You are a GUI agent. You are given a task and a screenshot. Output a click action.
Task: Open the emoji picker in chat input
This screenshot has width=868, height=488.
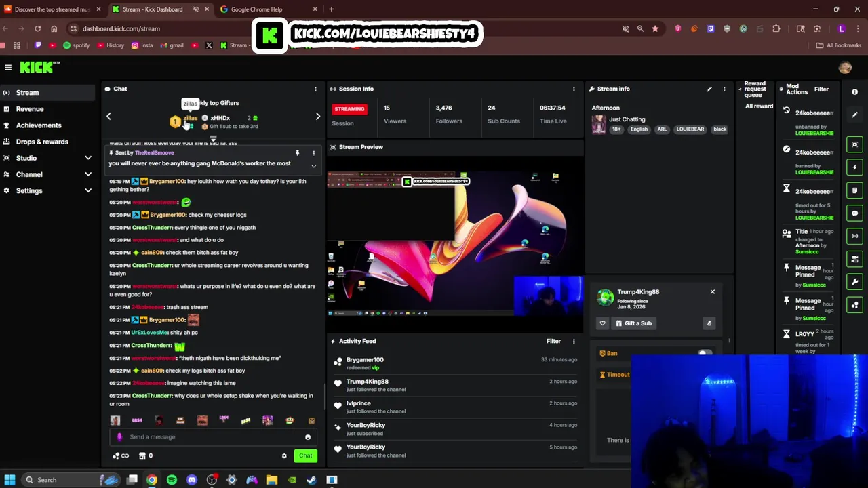point(308,437)
